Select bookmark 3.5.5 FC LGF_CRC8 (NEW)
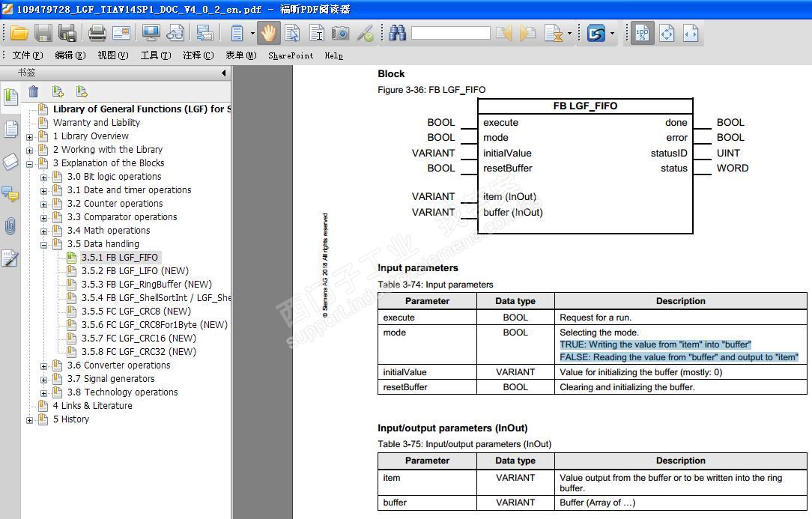Screen dimensions: 812x519 tap(136, 312)
